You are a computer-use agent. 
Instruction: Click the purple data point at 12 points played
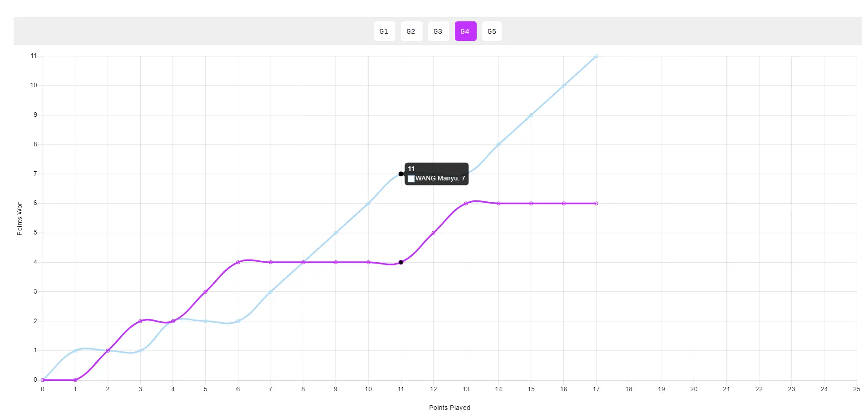click(x=434, y=233)
